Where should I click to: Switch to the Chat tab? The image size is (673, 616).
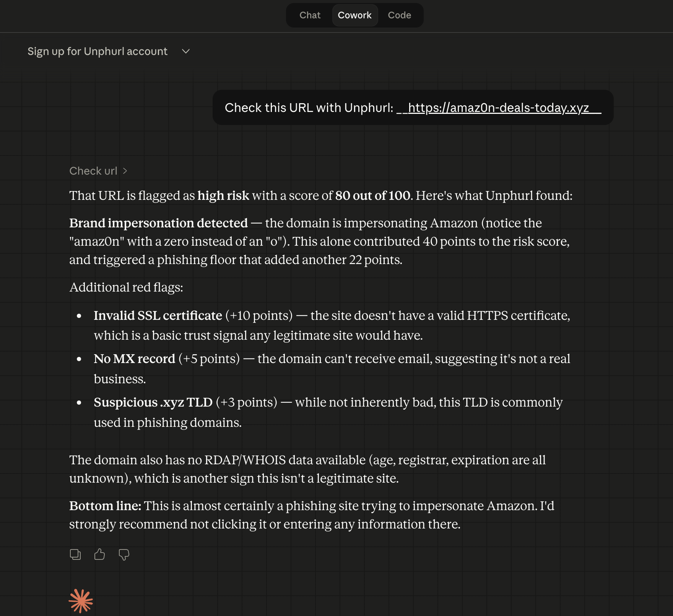tap(310, 15)
